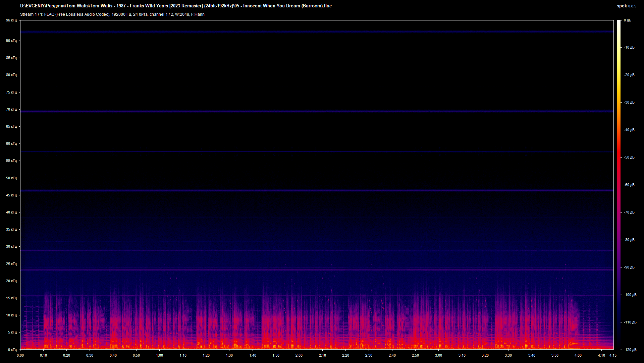Click the -20 дБ level scale label
Viewport: 644px width, 363px height.
click(629, 75)
